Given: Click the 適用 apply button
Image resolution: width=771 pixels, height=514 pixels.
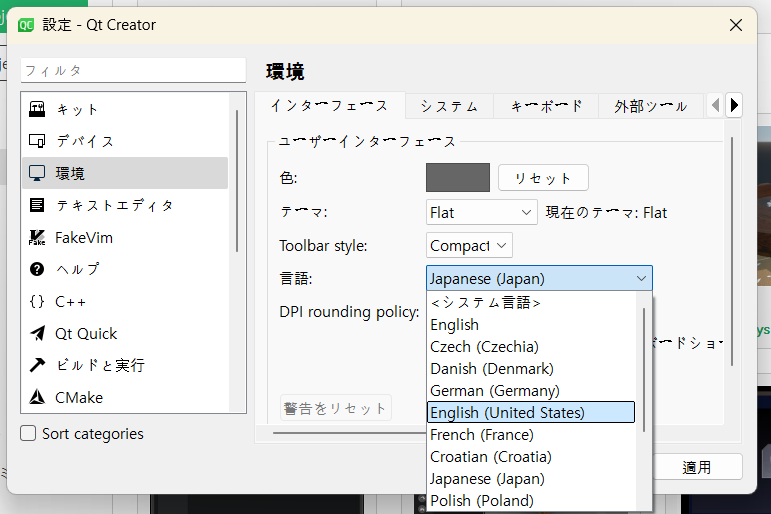Looking at the screenshot, I should tap(696, 467).
